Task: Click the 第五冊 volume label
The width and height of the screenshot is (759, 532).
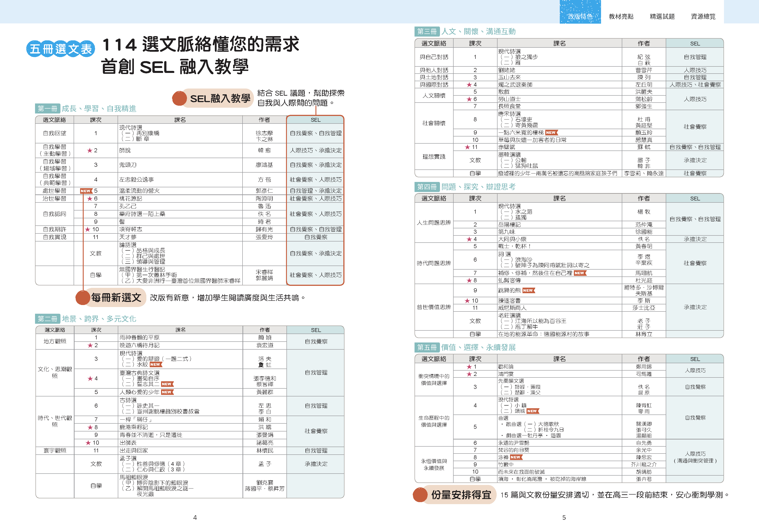Action: point(427,347)
